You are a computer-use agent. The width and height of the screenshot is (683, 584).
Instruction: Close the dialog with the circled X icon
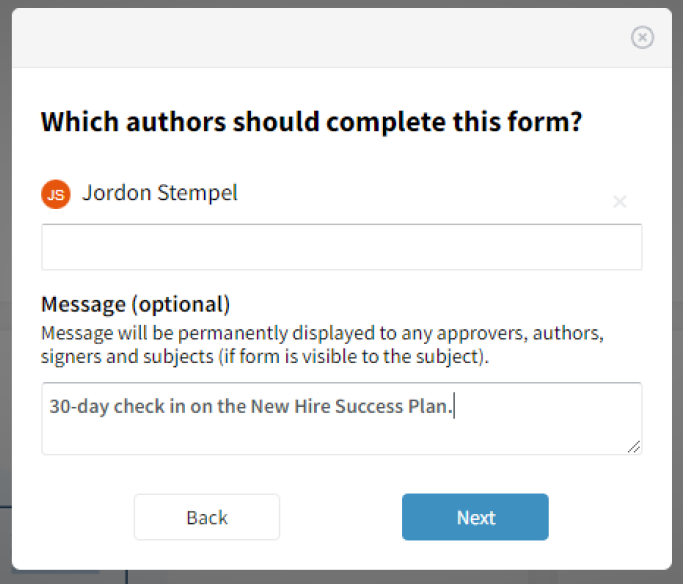coord(642,37)
